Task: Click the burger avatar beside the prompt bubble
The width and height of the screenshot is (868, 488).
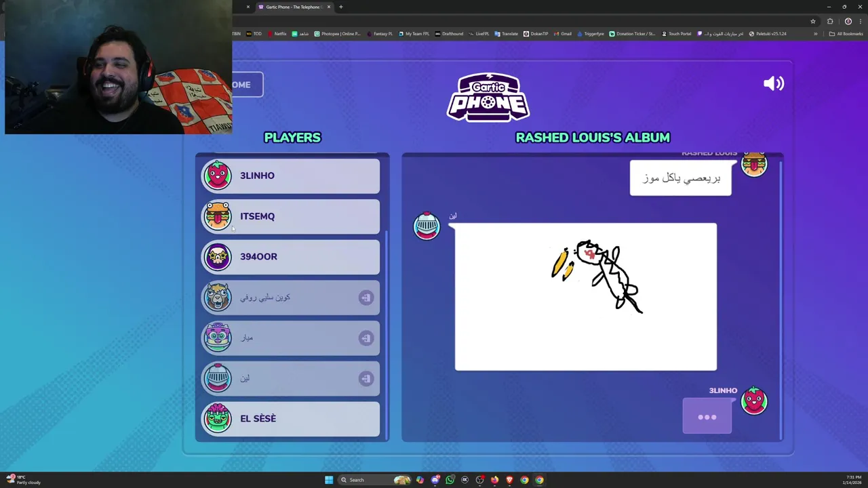Action: click(754, 165)
